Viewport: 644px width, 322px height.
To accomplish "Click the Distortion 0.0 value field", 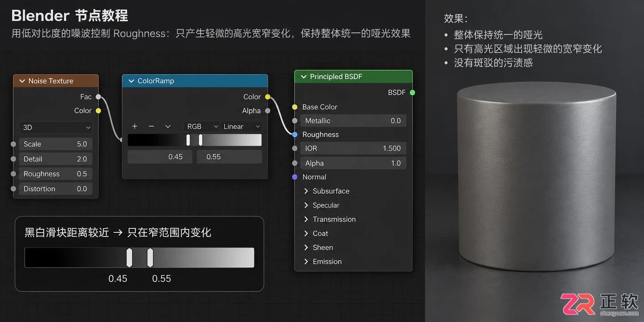I will [56, 189].
